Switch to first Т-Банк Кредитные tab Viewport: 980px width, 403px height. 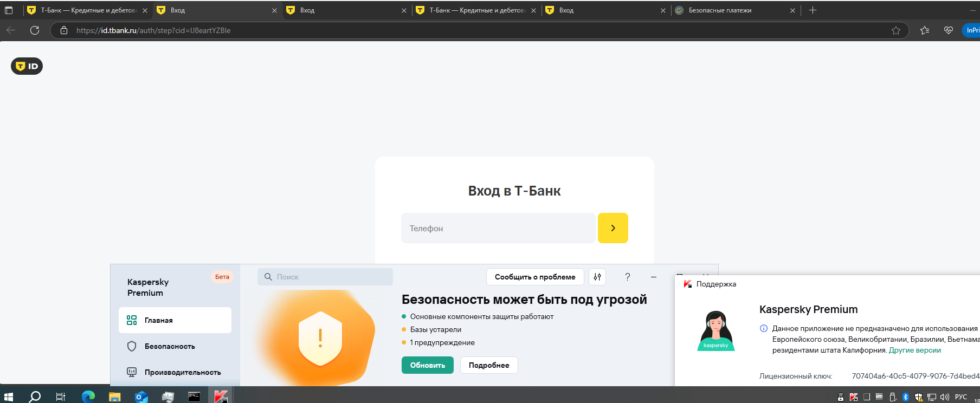click(x=87, y=10)
